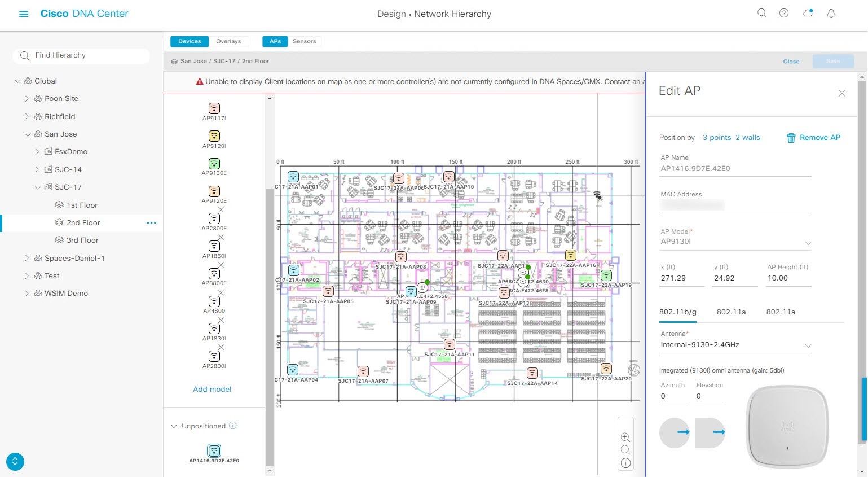Click the x (ft) coordinate field

682,278
